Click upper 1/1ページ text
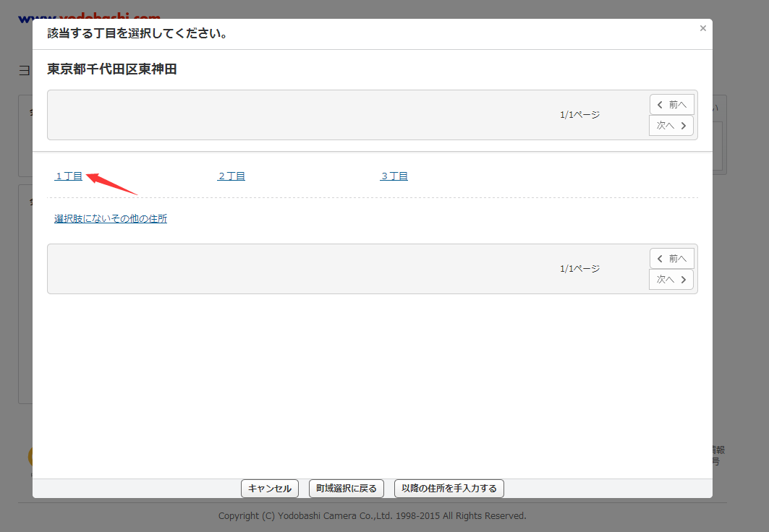This screenshot has height=532, width=769. [x=579, y=115]
